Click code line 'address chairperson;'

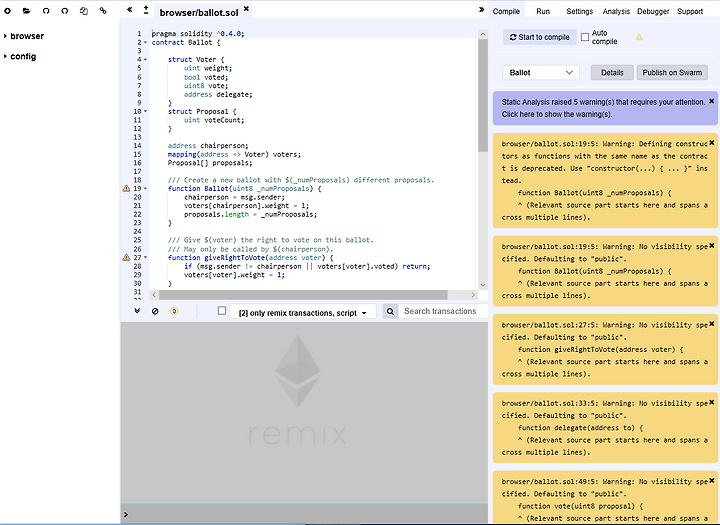pos(208,146)
